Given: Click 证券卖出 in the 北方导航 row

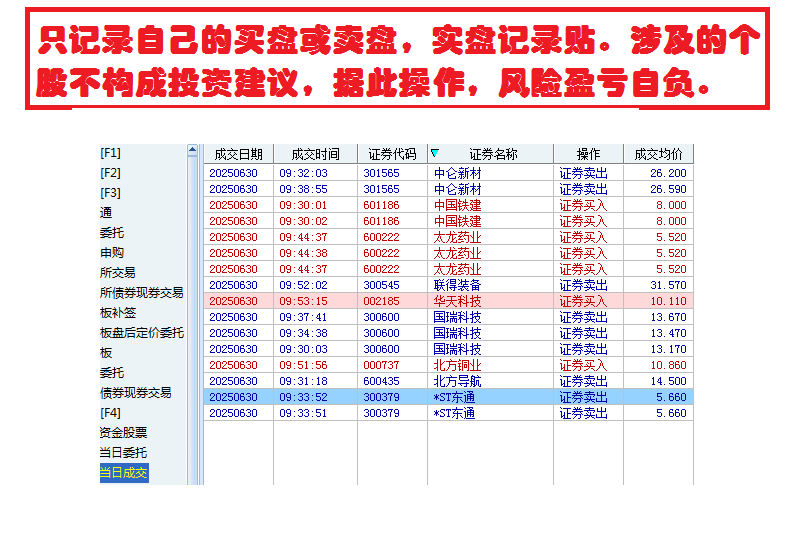Looking at the screenshot, I should pos(583,381).
